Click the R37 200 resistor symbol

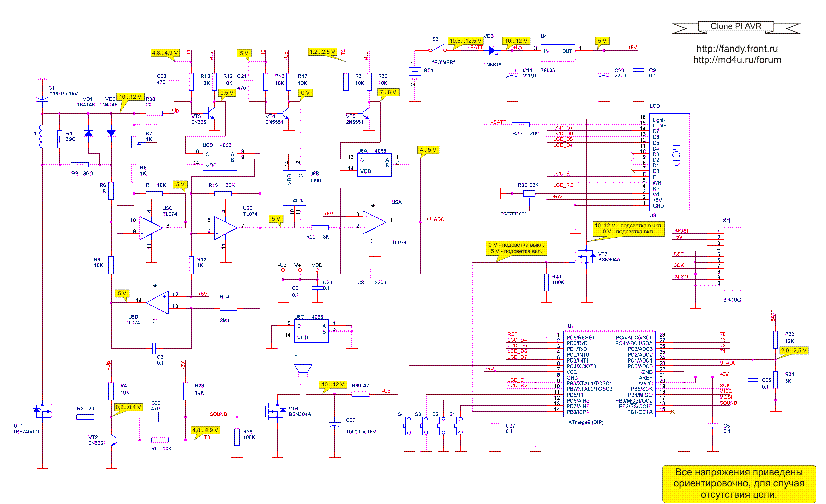point(520,125)
